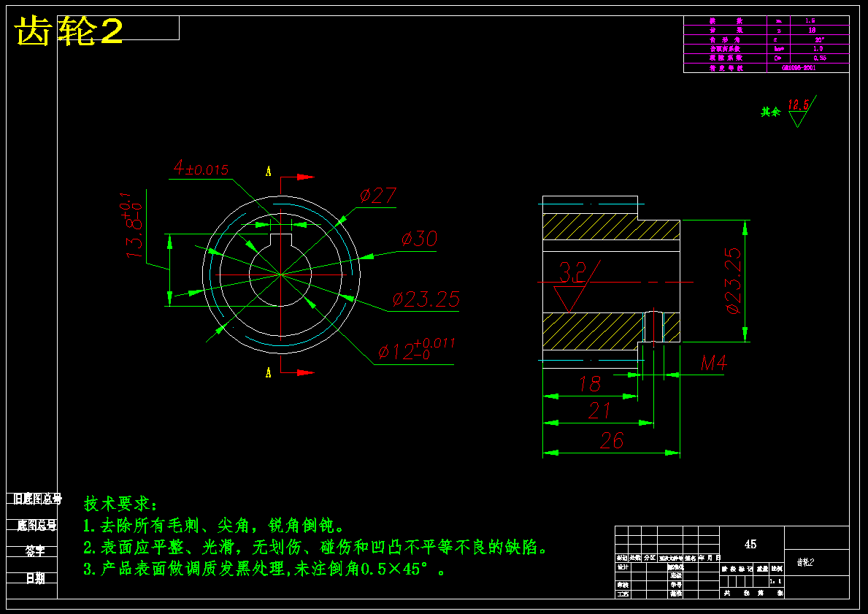Viewport: 868px width, 614px height.
Task: Click vertical ø23.25 dimension on section view
Action: 732,280
